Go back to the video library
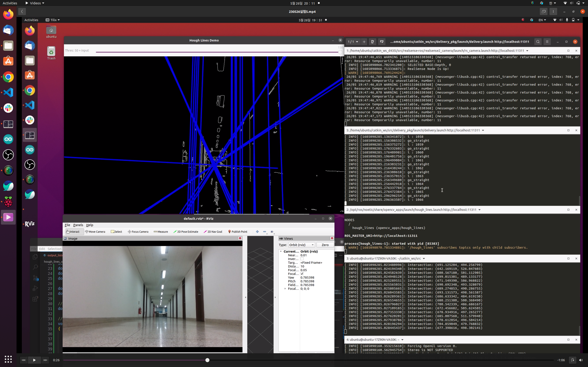Screen dimensions: 588x367 click(22, 11)
